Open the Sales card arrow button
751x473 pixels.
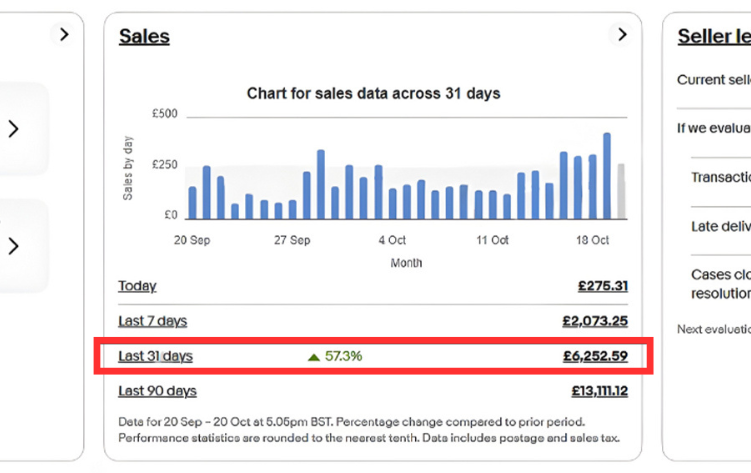(622, 35)
